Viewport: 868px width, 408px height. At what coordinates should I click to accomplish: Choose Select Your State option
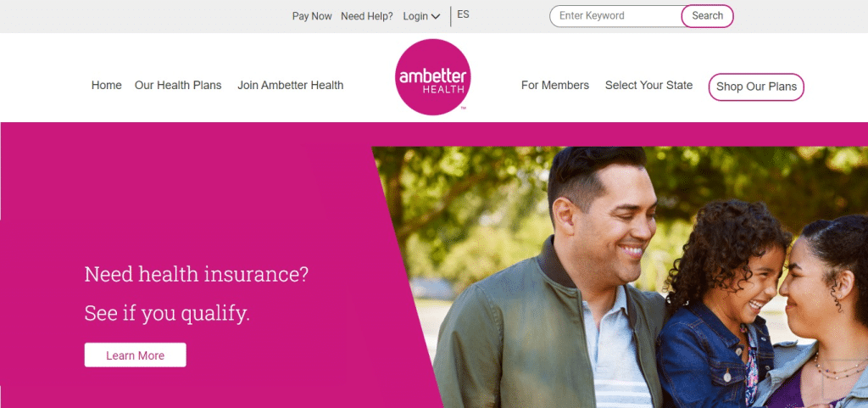coord(648,86)
